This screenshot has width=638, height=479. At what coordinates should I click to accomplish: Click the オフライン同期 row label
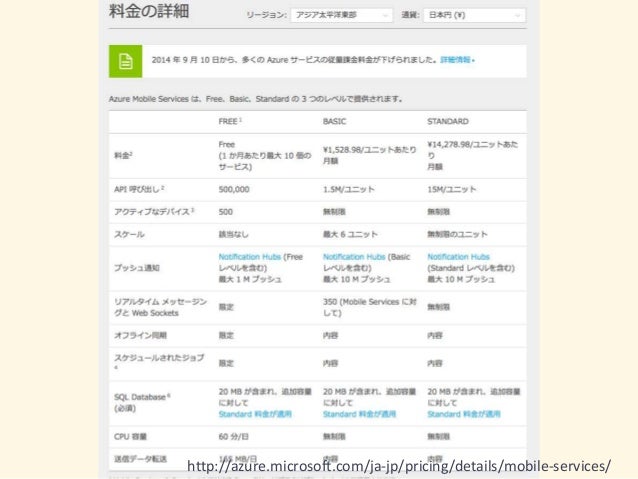pyautogui.click(x=140, y=335)
